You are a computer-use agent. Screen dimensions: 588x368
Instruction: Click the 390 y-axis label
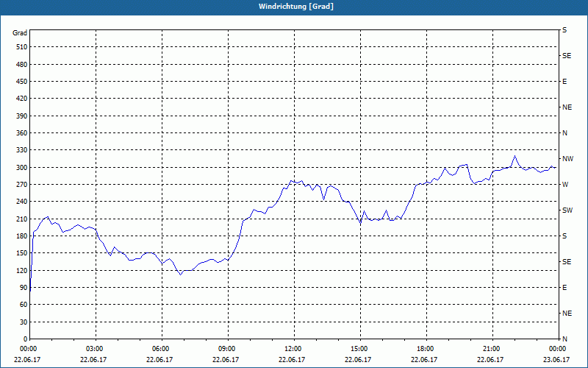[22, 116]
